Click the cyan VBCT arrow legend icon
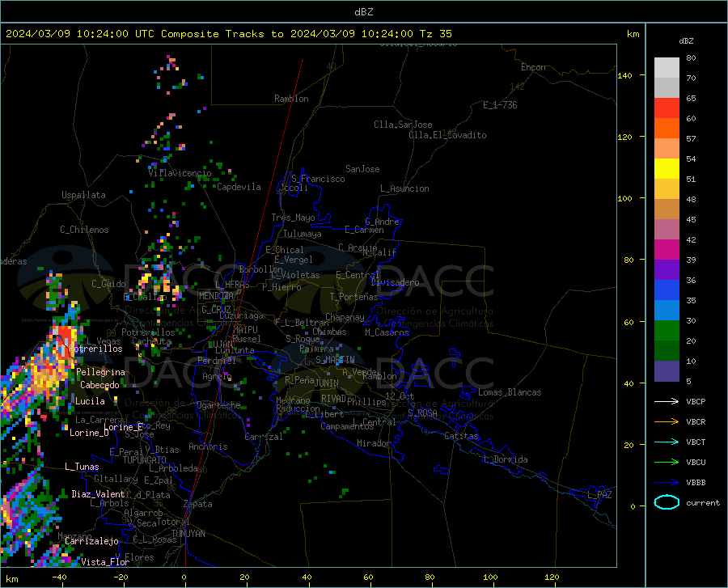 [667, 442]
